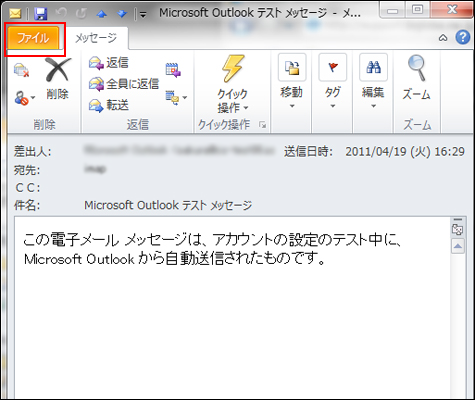Click the ズーム magnifier button
Image resolution: width=475 pixels, height=400 pixels.
click(x=416, y=77)
